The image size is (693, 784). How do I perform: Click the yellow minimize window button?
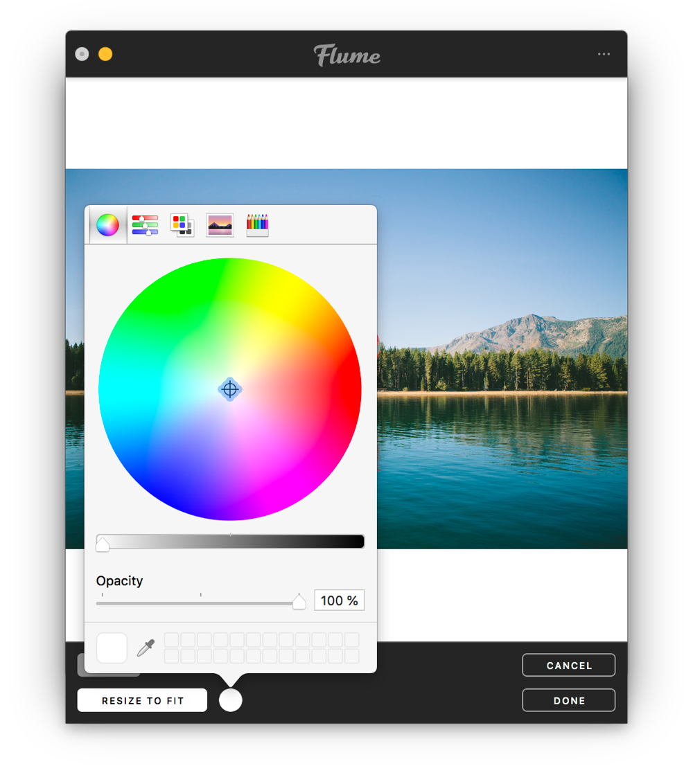pyautogui.click(x=105, y=54)
